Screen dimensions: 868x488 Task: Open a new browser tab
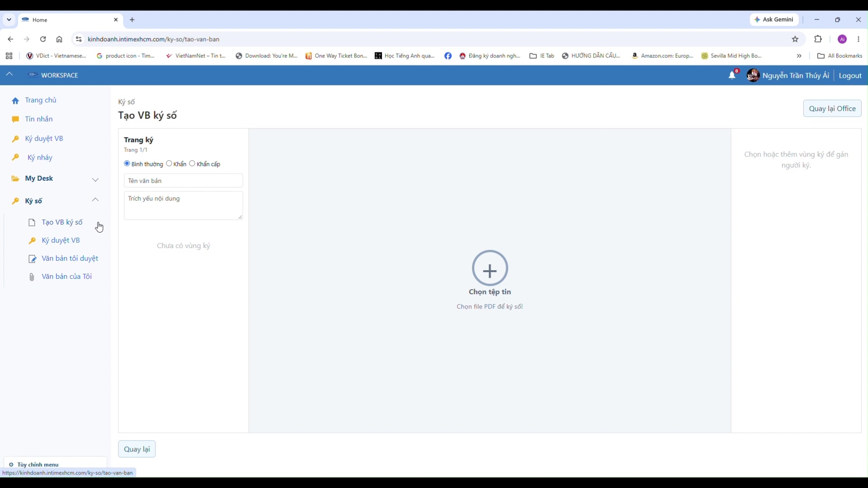pos(132,20)
